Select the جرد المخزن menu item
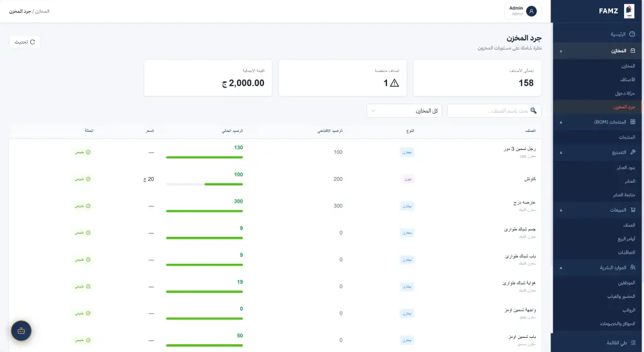 pos(597,107)
